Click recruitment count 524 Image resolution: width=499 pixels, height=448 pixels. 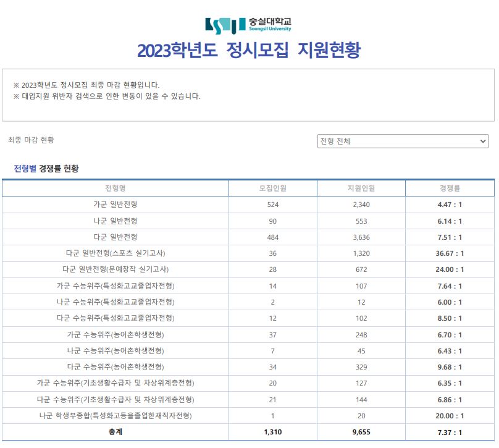(x=273, y=205)
